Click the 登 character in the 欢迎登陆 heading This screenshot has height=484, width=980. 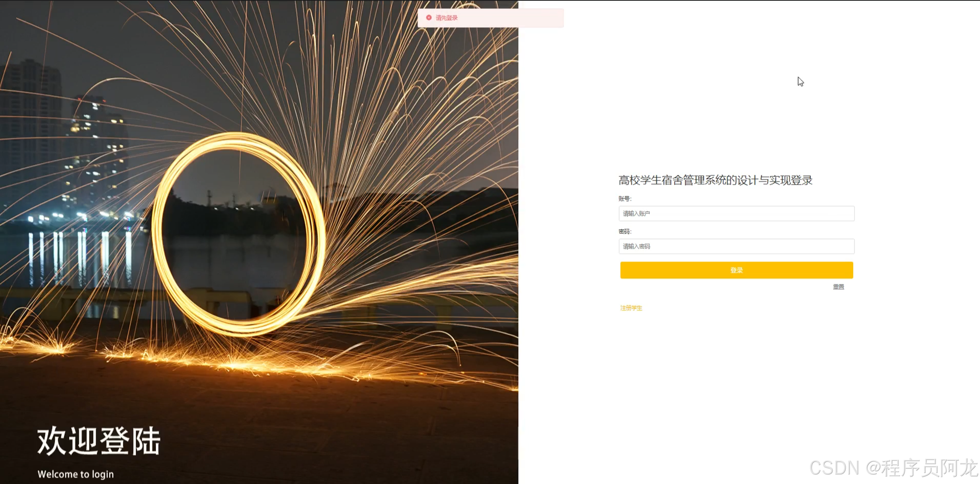(114, 441)
